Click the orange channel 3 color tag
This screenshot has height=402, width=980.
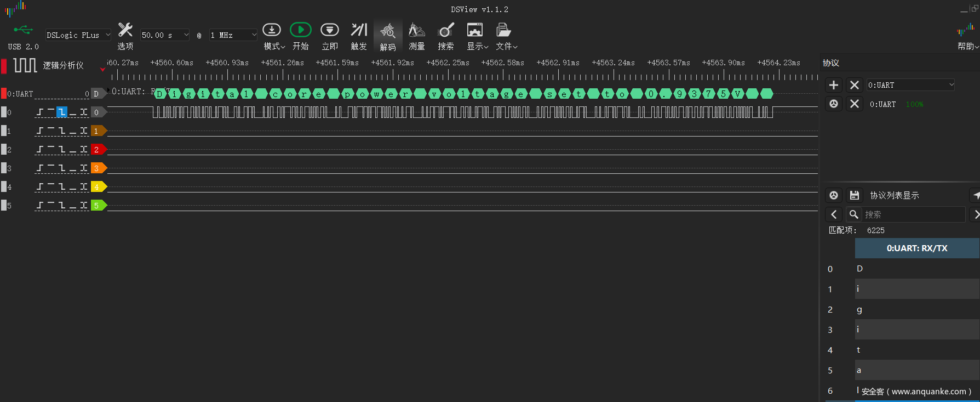click(98, 168)
